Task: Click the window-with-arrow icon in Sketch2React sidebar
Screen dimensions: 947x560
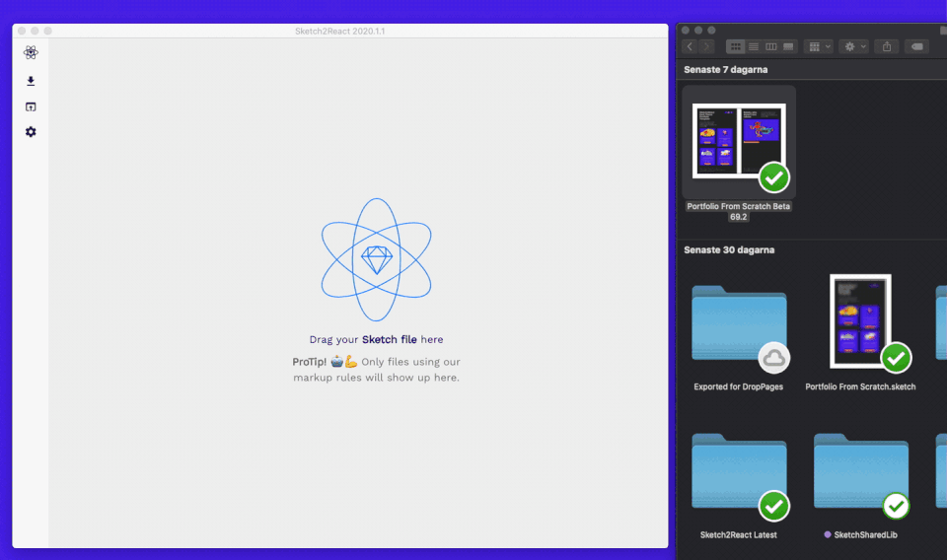Action: tap(31, 106)
